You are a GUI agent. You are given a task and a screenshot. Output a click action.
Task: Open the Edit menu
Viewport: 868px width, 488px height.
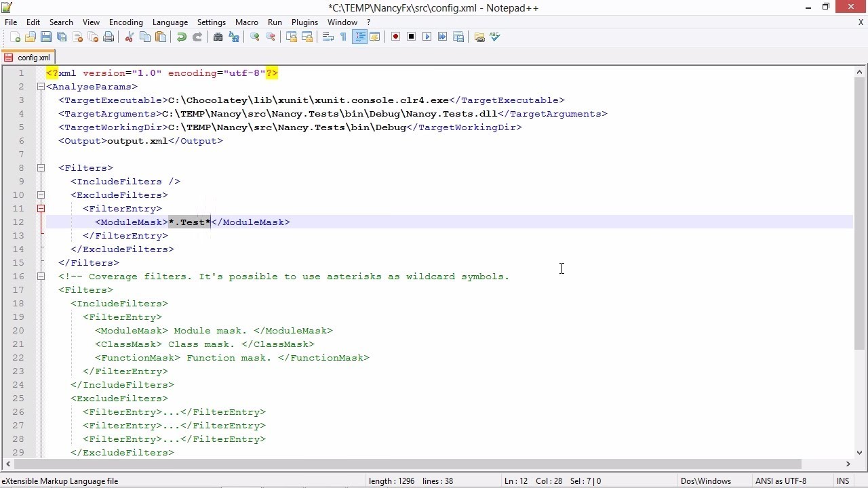[33, 22]
